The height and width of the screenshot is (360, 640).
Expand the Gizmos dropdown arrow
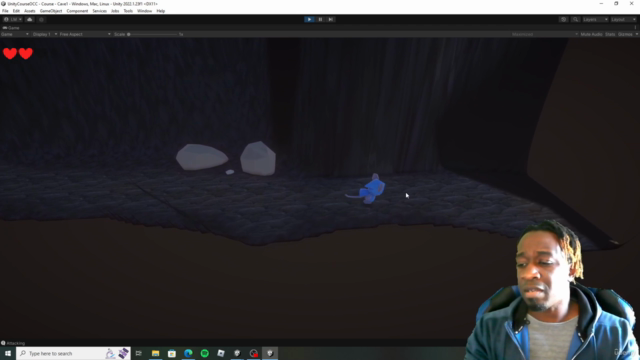tap(636, 34)
